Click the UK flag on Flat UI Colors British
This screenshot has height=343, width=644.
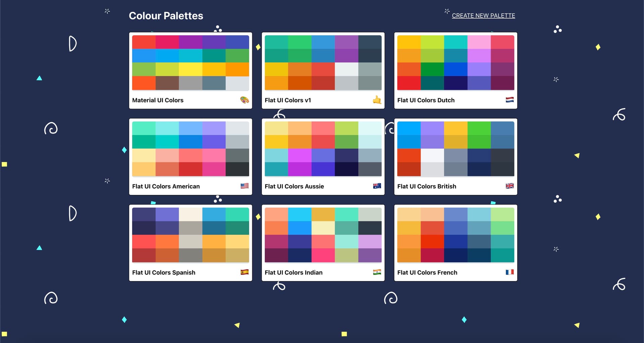point(509,186)
